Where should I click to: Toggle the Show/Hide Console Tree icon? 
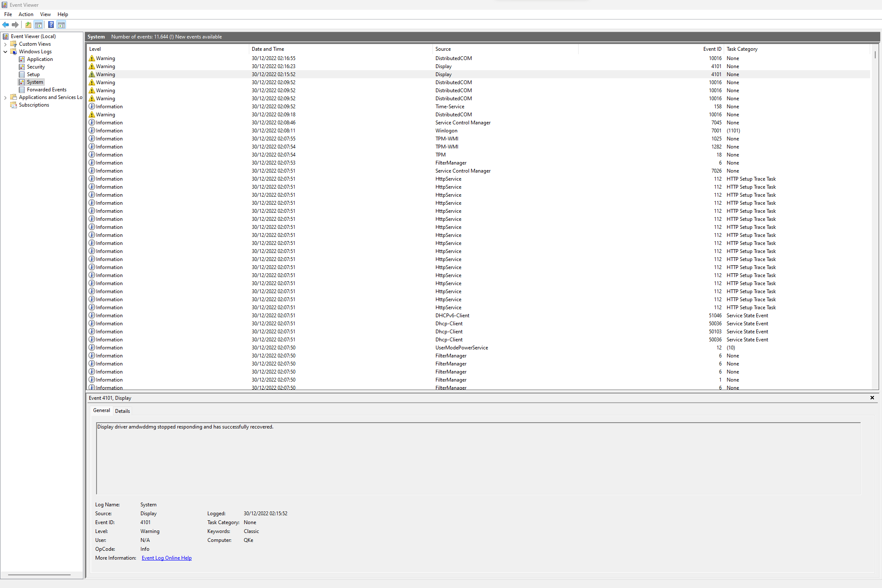39,25
